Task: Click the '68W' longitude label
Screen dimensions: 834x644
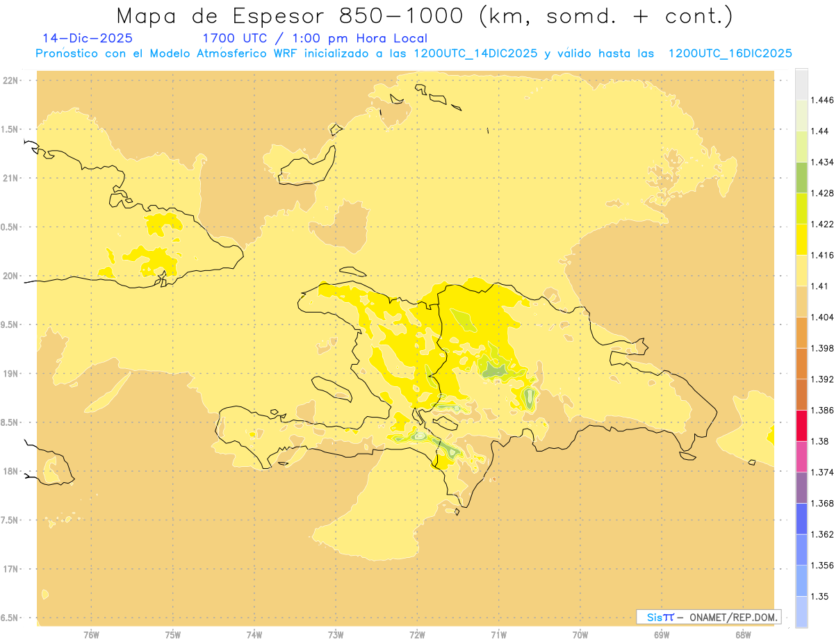Action: coord(743,634)
